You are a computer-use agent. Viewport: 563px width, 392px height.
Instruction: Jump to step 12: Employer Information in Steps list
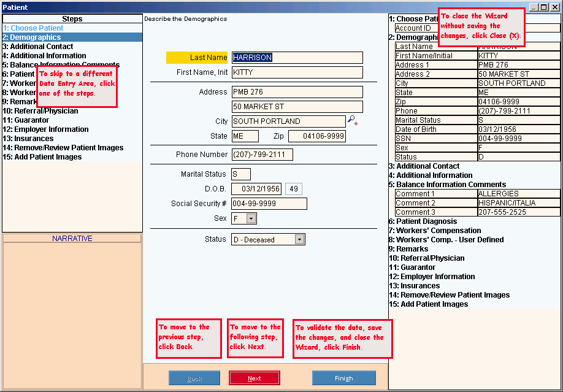click(72, 129)
